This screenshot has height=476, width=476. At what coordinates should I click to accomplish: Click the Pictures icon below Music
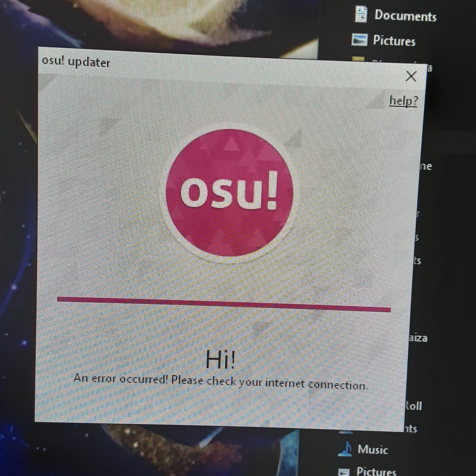click(x=344, y=472)
